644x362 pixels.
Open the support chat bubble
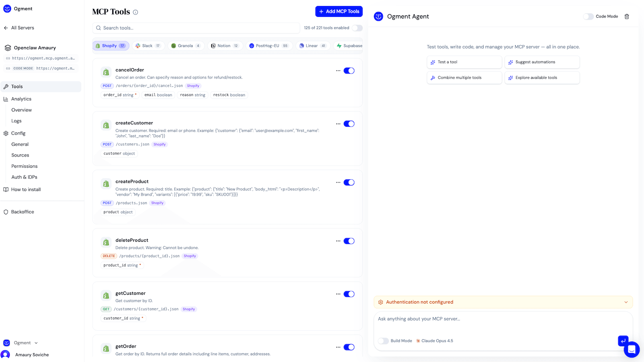(632, 350)
